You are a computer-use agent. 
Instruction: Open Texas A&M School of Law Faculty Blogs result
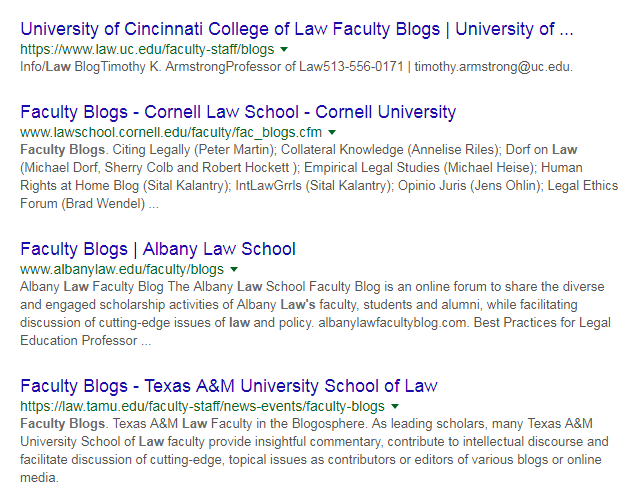[x=229, y=385]
